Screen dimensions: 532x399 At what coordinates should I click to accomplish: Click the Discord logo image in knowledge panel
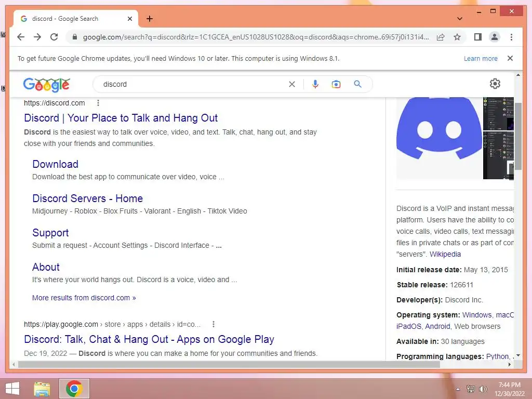(439, 138)
